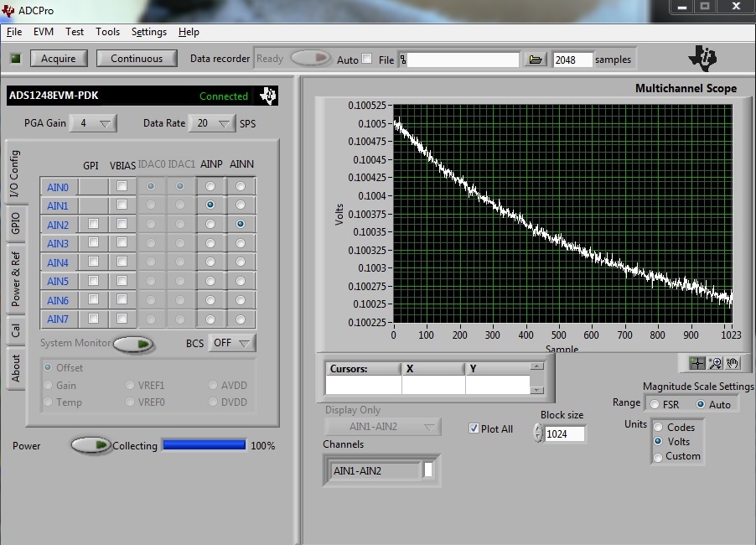The width and height of the screenshot is (756, 545).
Task: Select the AINN radio for AIN6
Action: pos(240,300)
